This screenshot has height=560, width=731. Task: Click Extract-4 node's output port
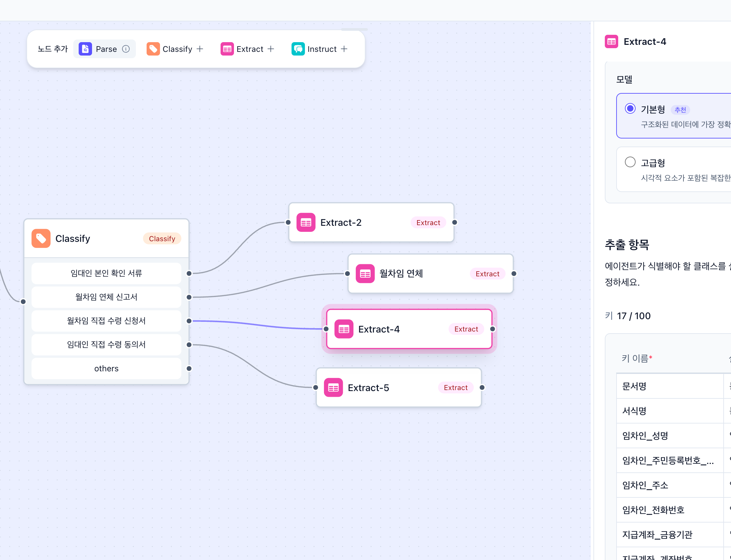(x=493, y=329)
